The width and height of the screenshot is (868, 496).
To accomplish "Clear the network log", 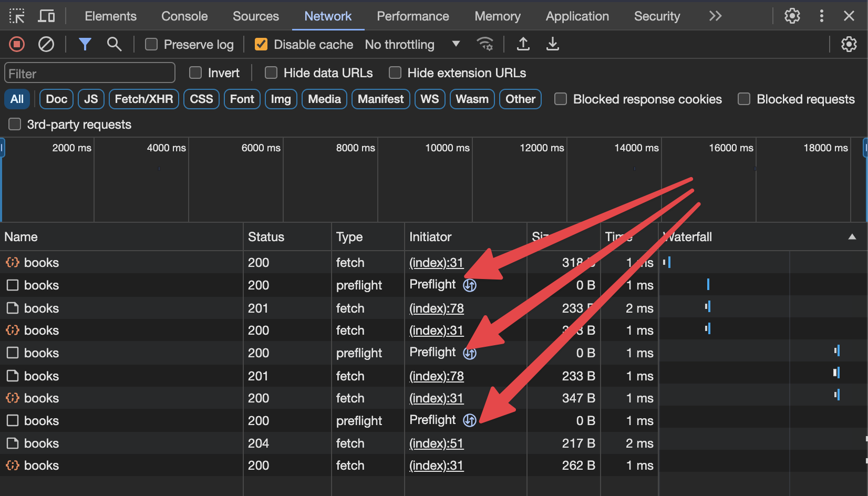I will tap(46, 44).
